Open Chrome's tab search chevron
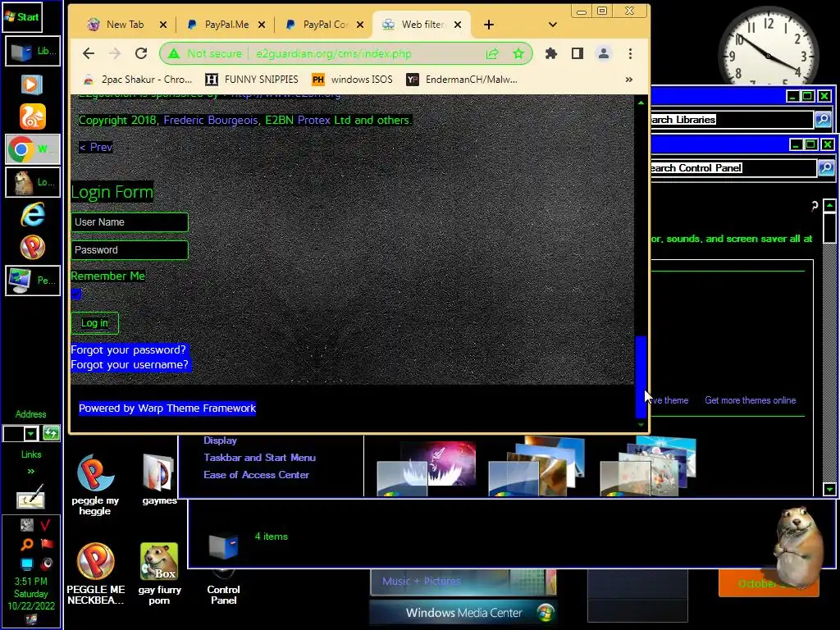The height and width of the screenshot is (630, 840). (553, 25)
